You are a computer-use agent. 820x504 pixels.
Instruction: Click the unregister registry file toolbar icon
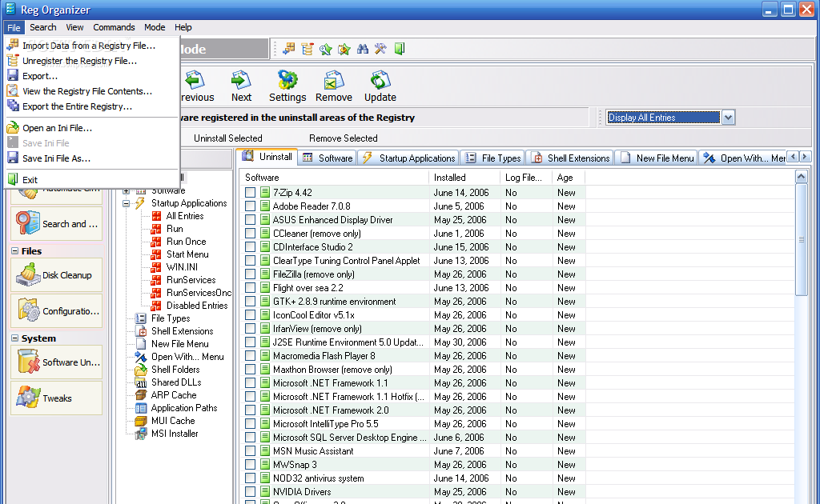pos(307,49)
